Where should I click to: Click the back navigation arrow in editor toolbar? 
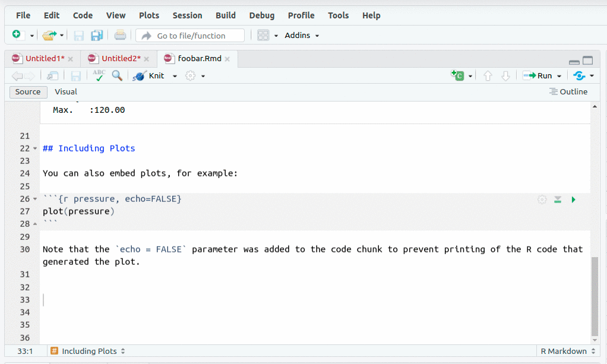point(17,76)
